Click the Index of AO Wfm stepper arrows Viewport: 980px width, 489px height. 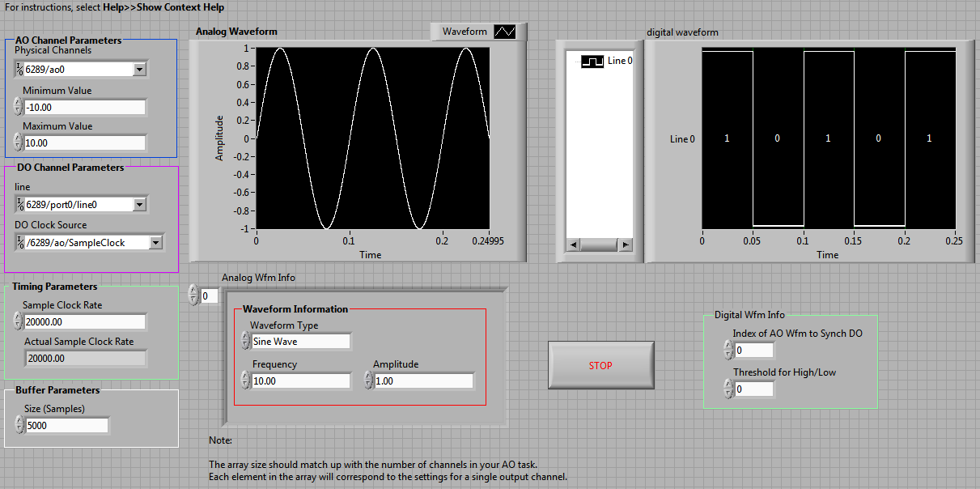(728, 351)
